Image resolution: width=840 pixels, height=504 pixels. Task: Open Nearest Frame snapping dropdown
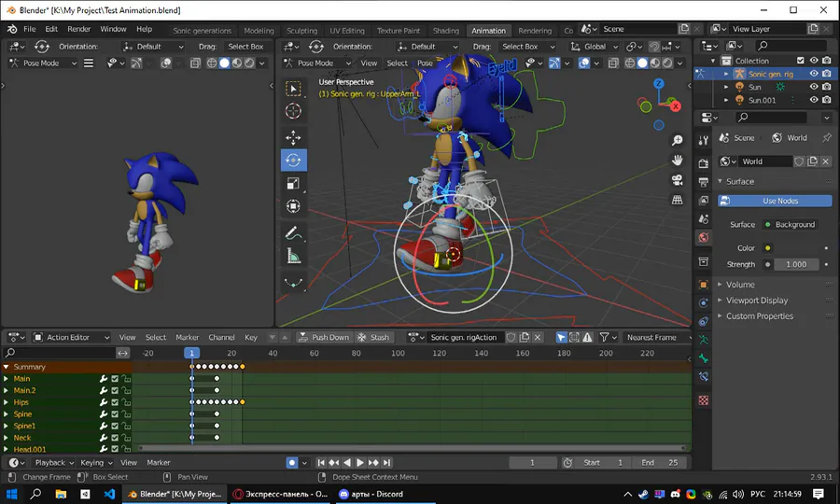click(657, 338)
